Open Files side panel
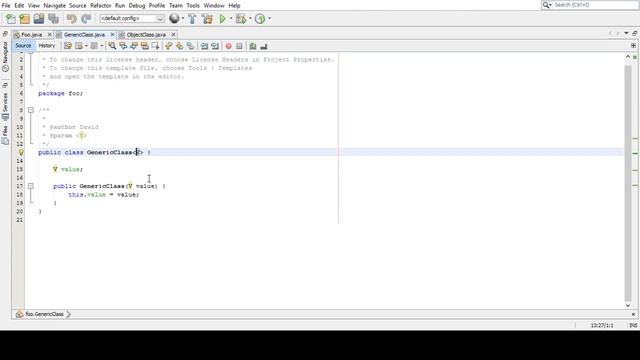This screenshot has width=640, height=360. coord(5,135)
